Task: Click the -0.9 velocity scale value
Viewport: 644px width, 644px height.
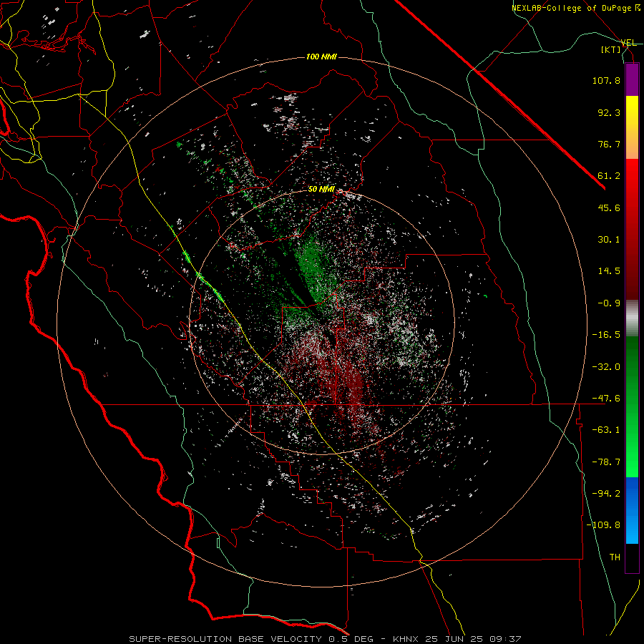Action: coord(609,303)
